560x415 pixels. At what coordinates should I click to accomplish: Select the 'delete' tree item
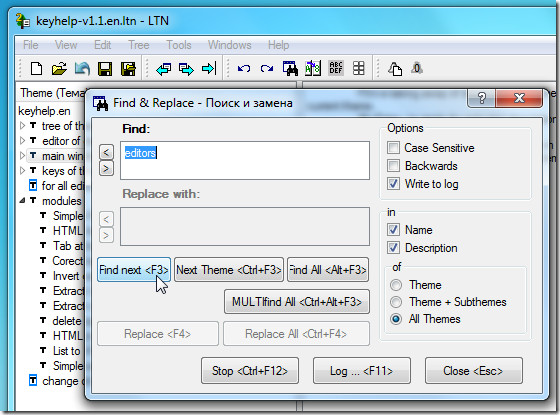tap(66, 321)
